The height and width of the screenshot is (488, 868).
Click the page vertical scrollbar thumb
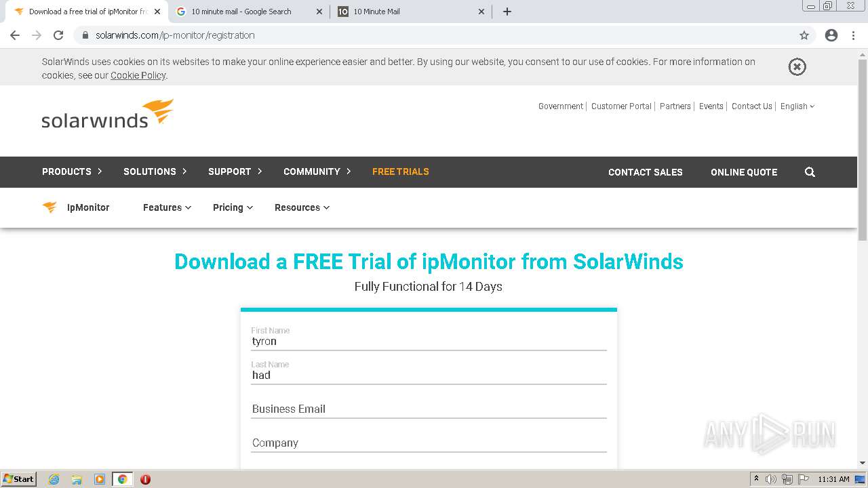coord(863,149)
